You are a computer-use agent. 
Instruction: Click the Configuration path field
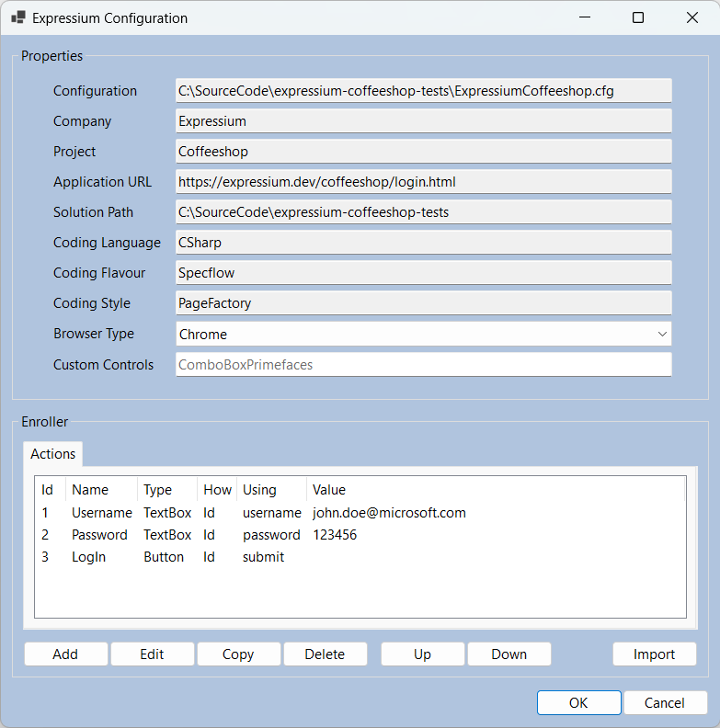pyautogui.click(x=424, y=90)
